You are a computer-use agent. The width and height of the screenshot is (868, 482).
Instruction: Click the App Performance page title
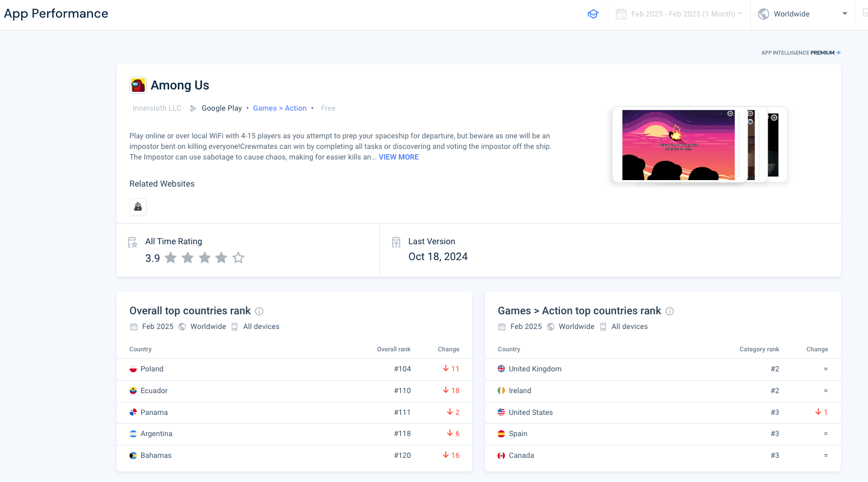(x=56, y=13)
